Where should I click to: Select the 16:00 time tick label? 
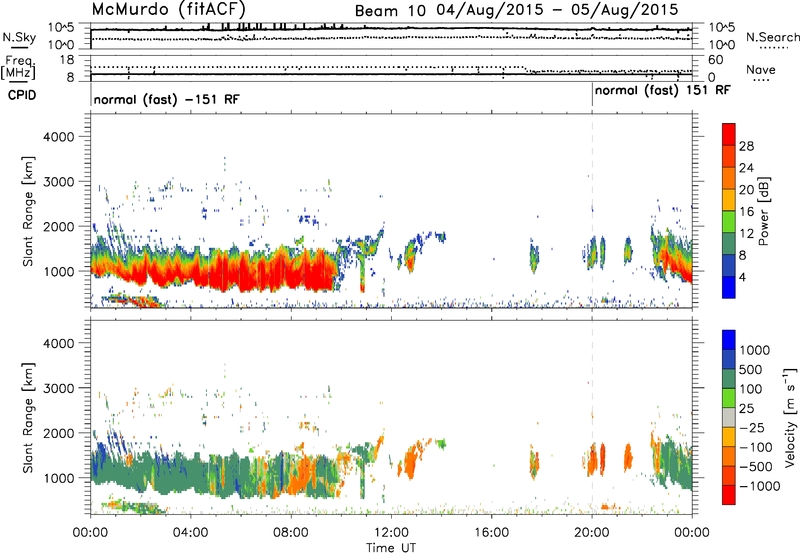click(x=491, y=533)
